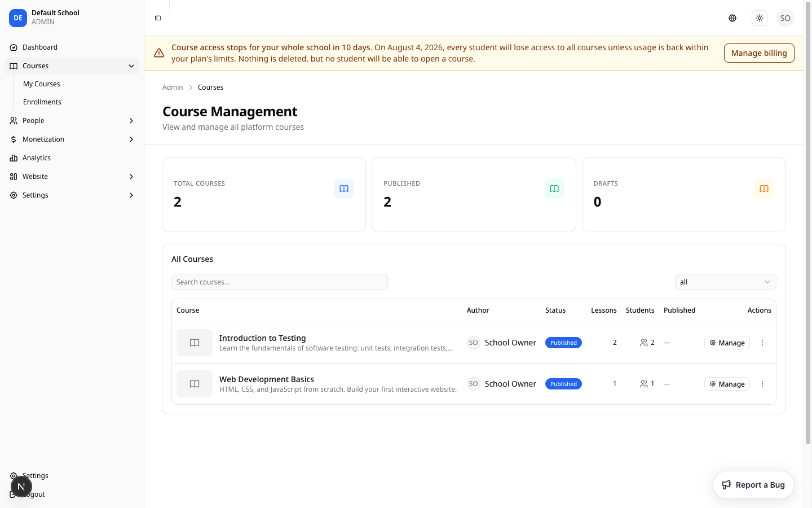Click Published badge for Introduction to Testing
The image size is (812, 508).
tap(563, 343)
